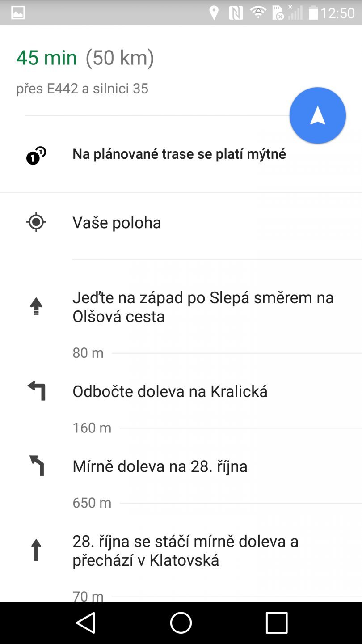362x644 pixels.
Task: Tap the toll coins icon
Action: coord(36,156)
